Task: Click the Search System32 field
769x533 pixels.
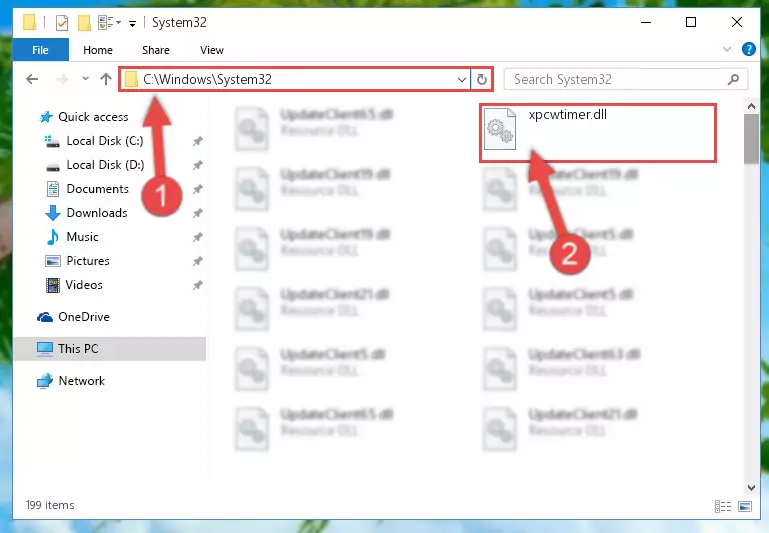Action: click(625, 79)
